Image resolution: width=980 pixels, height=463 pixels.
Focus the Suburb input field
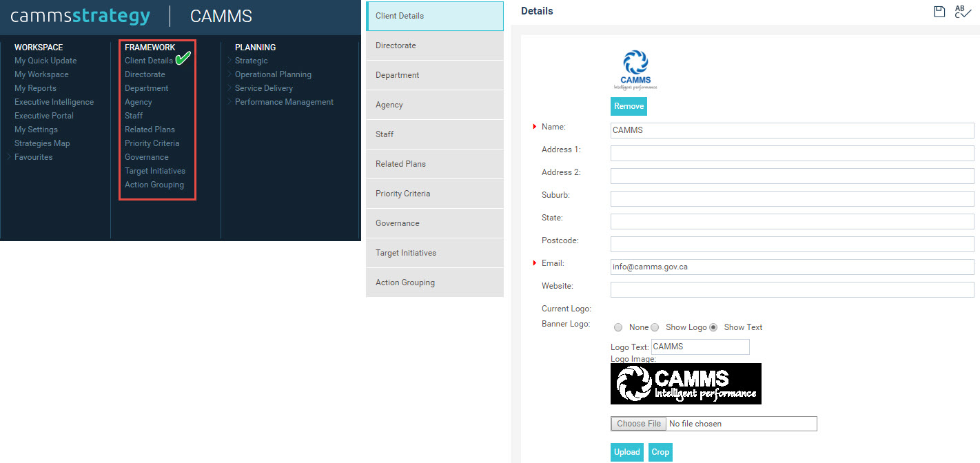coord(793,198)
